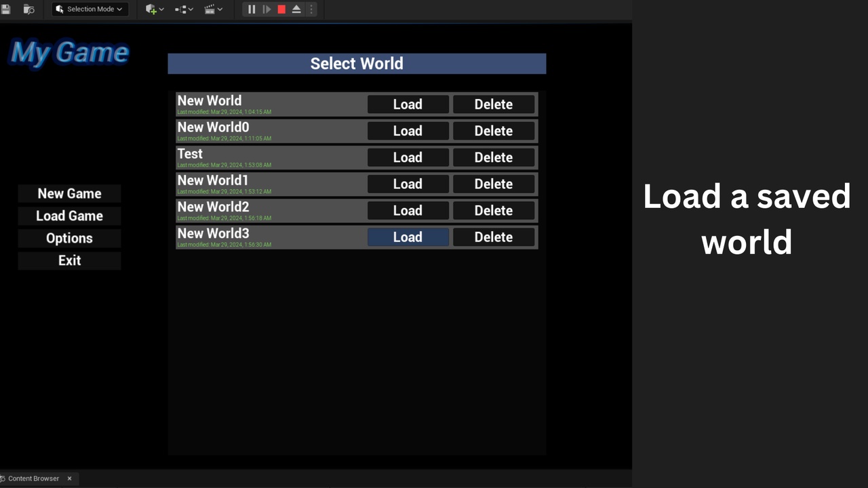Expand the Blueprints dropdown arrow
This screenshot has height=488, width=868.
pos(191,9)
